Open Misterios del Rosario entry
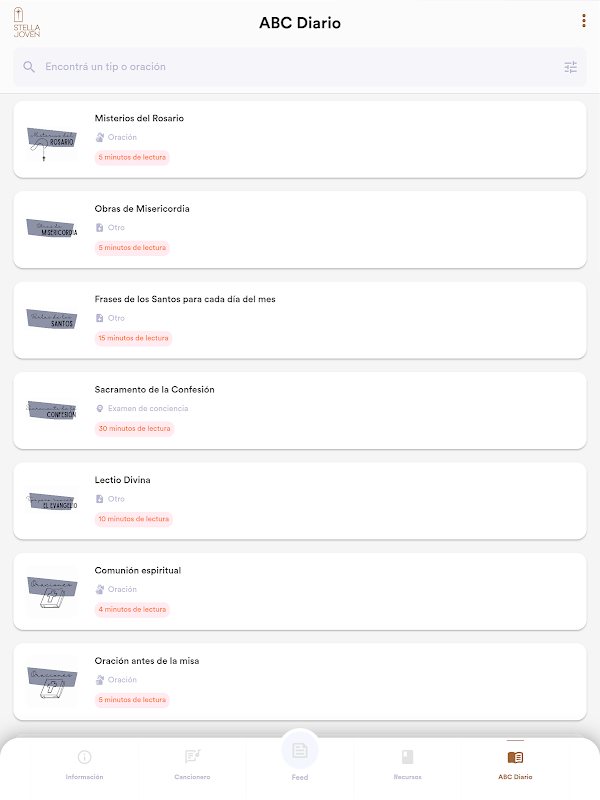Screen dimensions: 600x800 pos(139,118)
